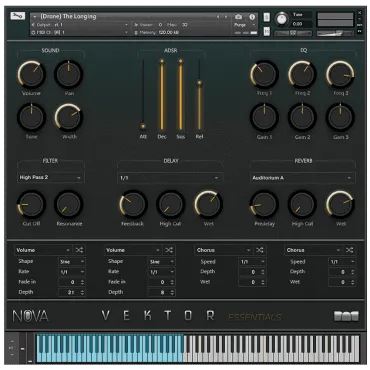
Task: Open the second Chorus effect dropdown
Action: [313, 250]
